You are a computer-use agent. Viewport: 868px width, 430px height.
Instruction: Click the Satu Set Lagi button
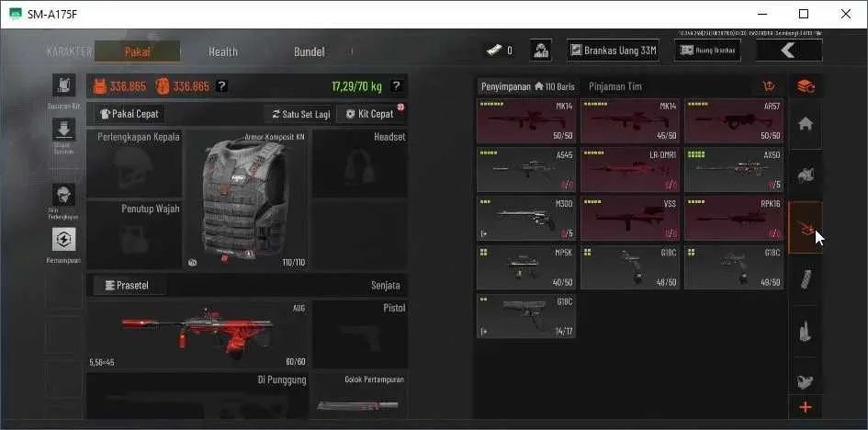[299, 114]
